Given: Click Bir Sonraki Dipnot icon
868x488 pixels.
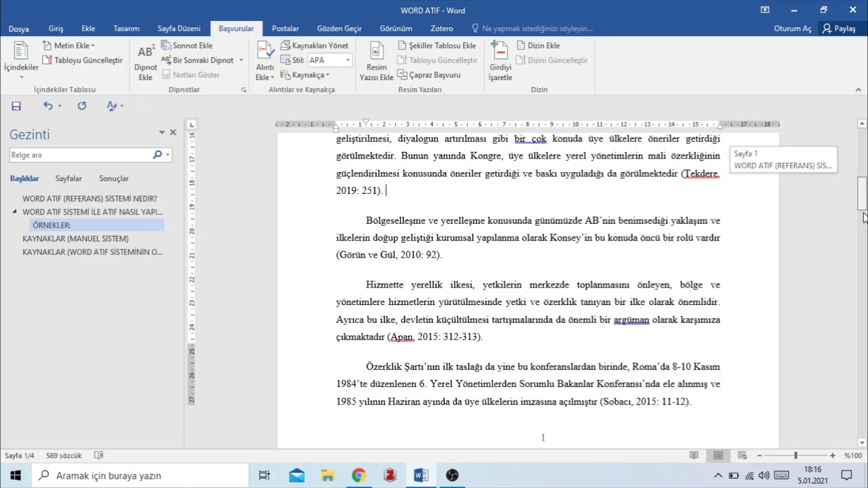Looking at the screenshot, I should tap(166, 60).
